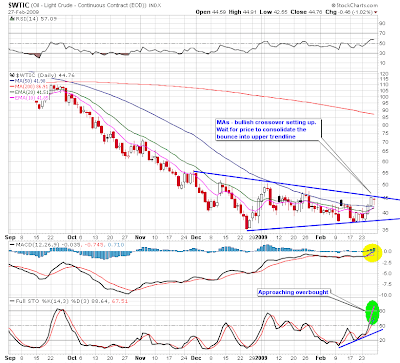The height and width of the screenshot is (363, 400).
Task: Click the Feb label under the stochastic panel
Action: [x=320, y=358]
